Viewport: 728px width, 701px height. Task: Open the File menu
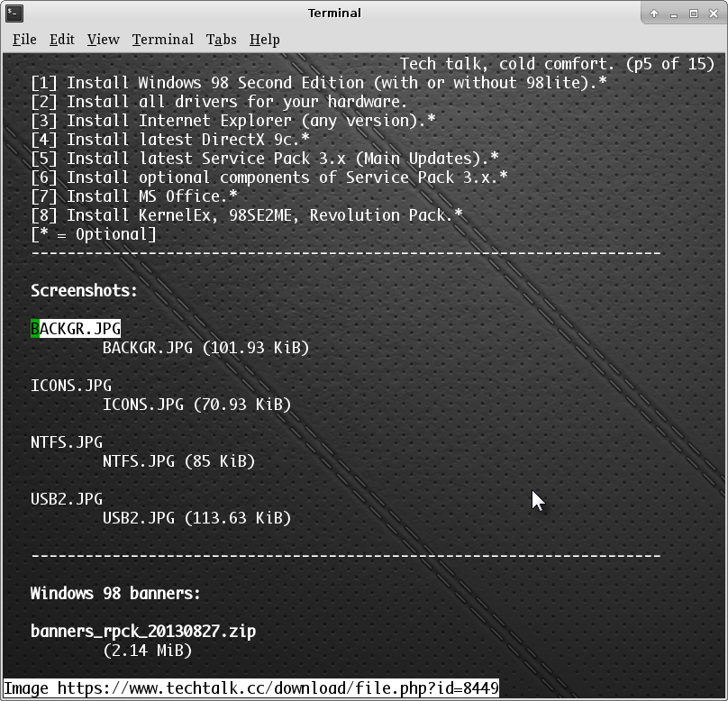click(x=24, y=40)
